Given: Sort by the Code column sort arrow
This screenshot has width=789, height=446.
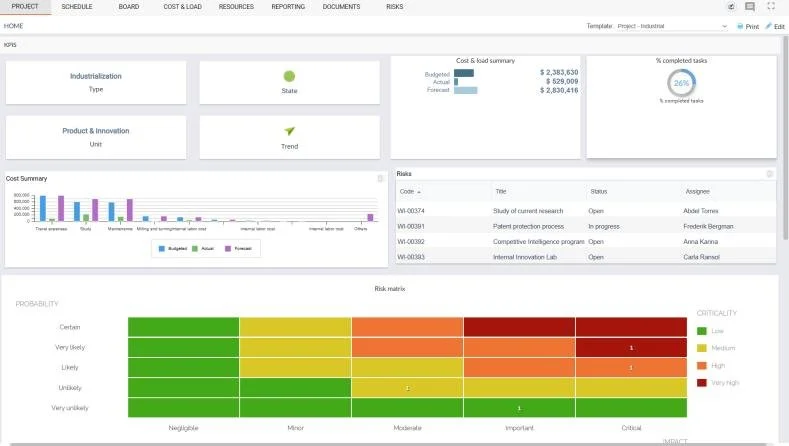Looking at the screenshot, I should click(419, 192).
